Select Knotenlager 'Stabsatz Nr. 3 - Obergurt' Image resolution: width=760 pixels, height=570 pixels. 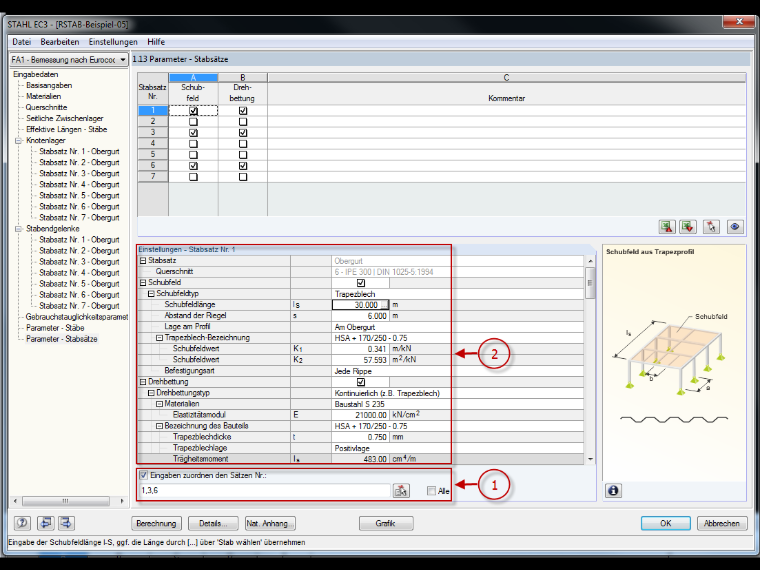click(x=79, y=174)
